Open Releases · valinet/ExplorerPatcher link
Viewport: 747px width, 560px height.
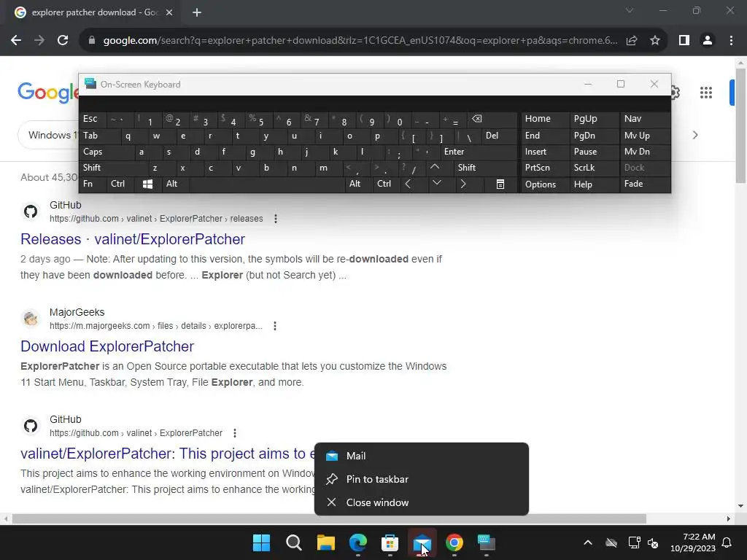click(x=133, y=239)
